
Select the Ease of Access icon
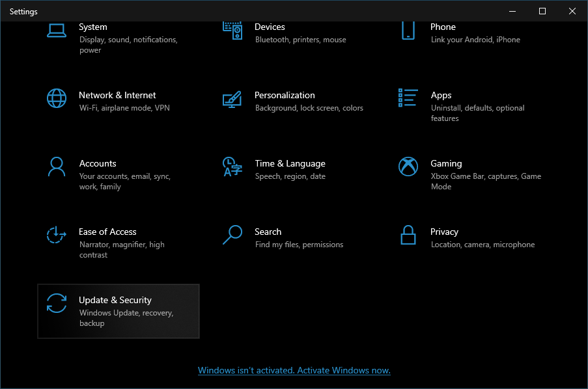coord(57,235)
